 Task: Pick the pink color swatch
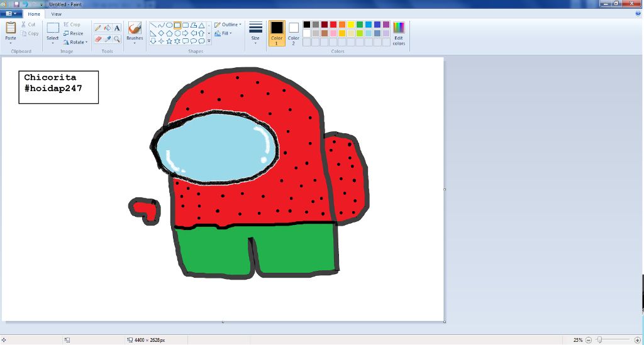tap(333, 33)
